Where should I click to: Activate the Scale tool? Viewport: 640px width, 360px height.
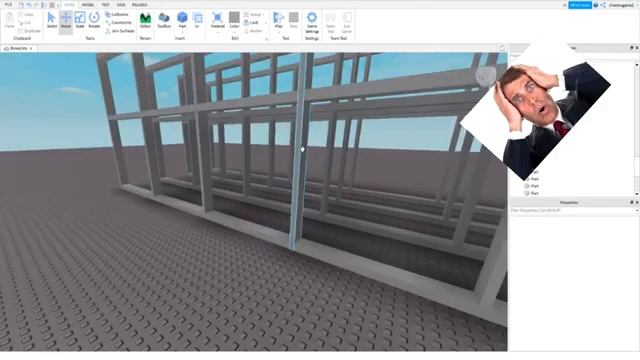coord(80,20)
